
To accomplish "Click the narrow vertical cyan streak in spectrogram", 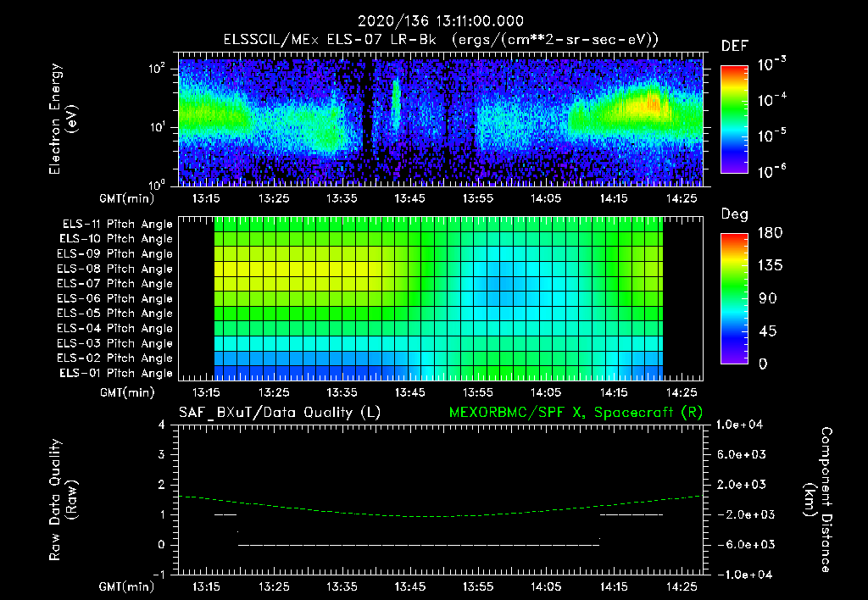I will [396, 105].
